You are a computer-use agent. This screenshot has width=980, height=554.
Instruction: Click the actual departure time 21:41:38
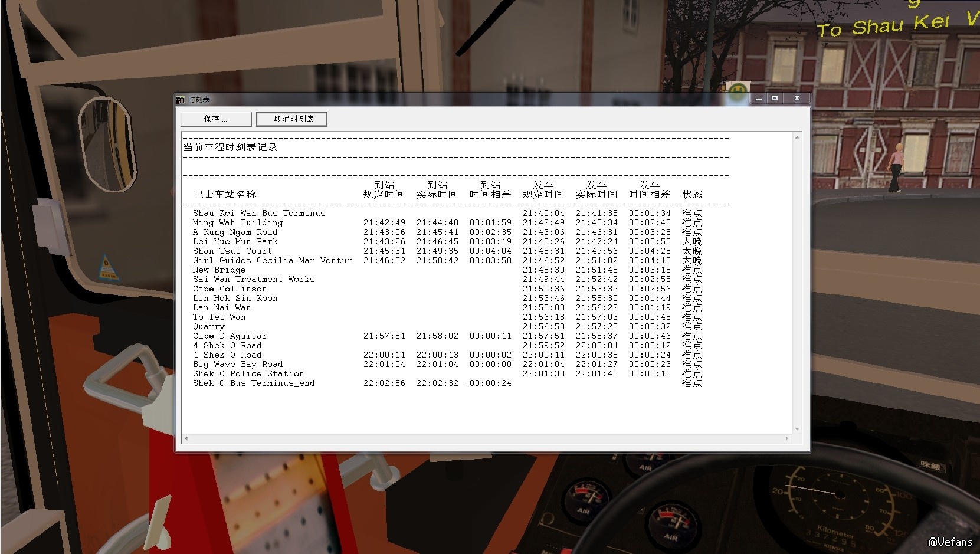click(x=596, y=213)
